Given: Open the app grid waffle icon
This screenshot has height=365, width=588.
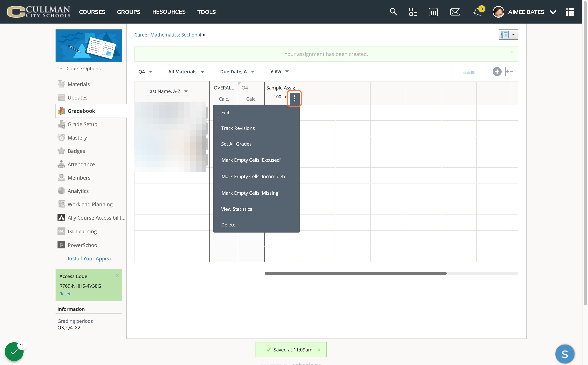Looking at the screenshot, I should click(x=570, y=12).
